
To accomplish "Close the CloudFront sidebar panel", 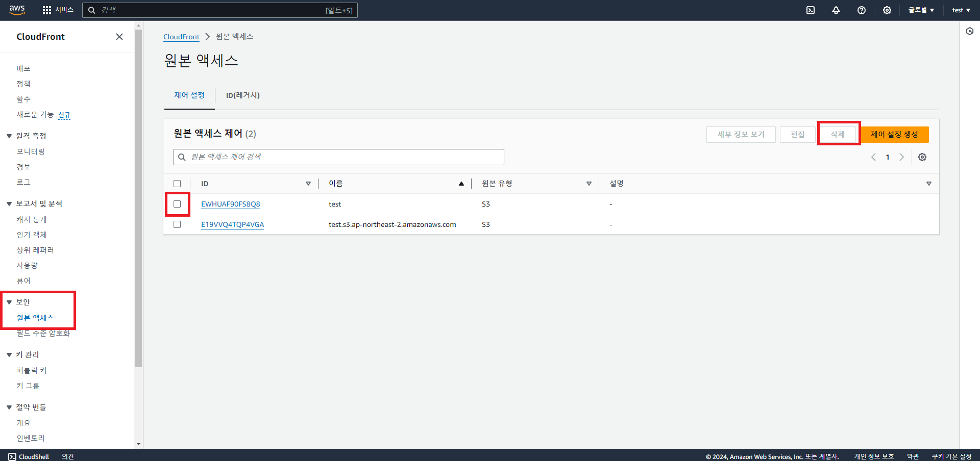I will click(x=119, y=37).
